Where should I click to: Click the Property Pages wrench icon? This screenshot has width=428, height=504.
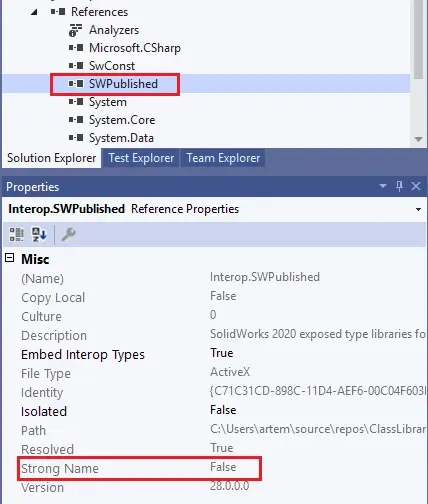[69, 234]
